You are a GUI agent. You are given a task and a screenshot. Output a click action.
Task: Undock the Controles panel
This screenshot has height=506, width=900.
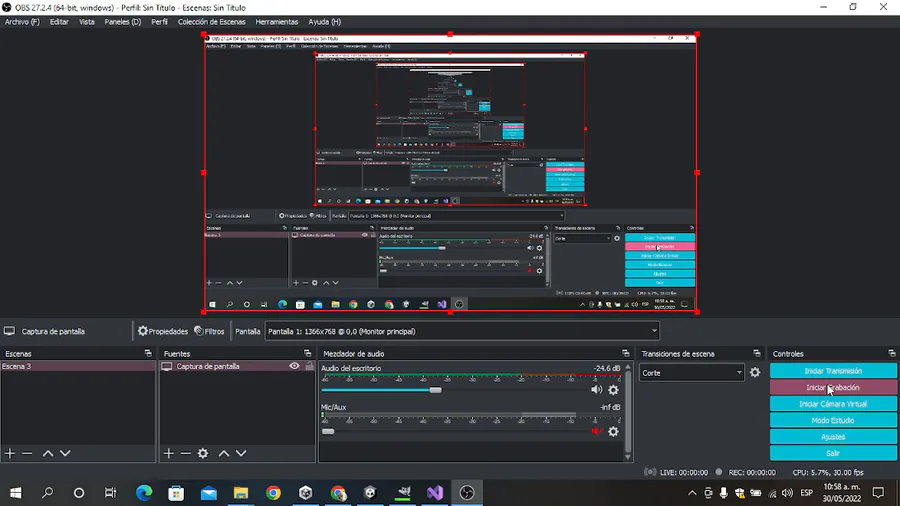click(891, 353)
